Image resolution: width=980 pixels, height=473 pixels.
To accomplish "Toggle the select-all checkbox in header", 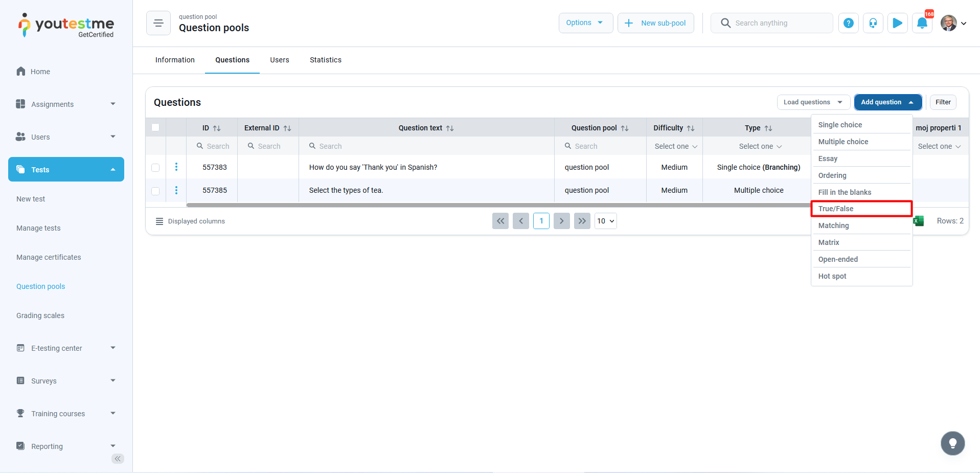I will point(155,128).
